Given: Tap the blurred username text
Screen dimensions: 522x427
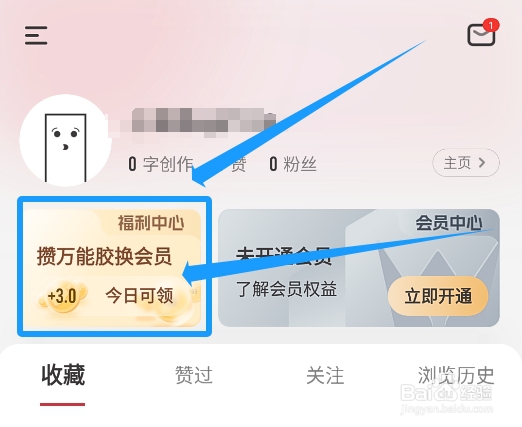Looking at the screenshot, I should point(197,123).
